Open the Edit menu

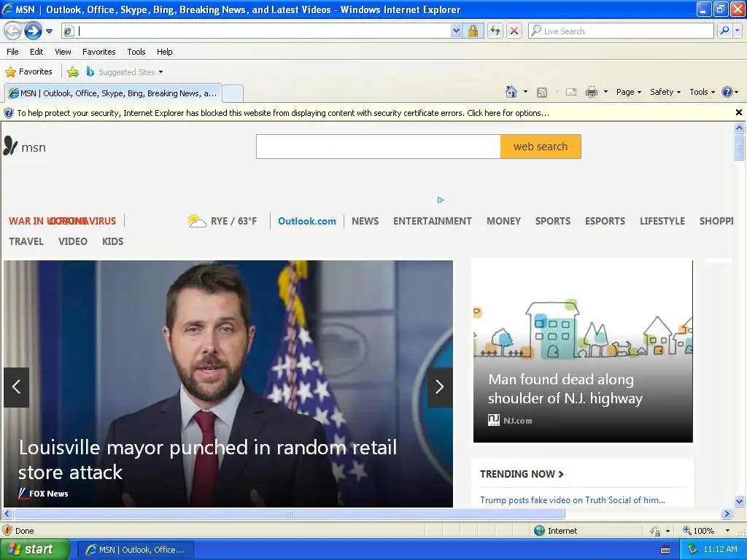[x=36, y=52]
